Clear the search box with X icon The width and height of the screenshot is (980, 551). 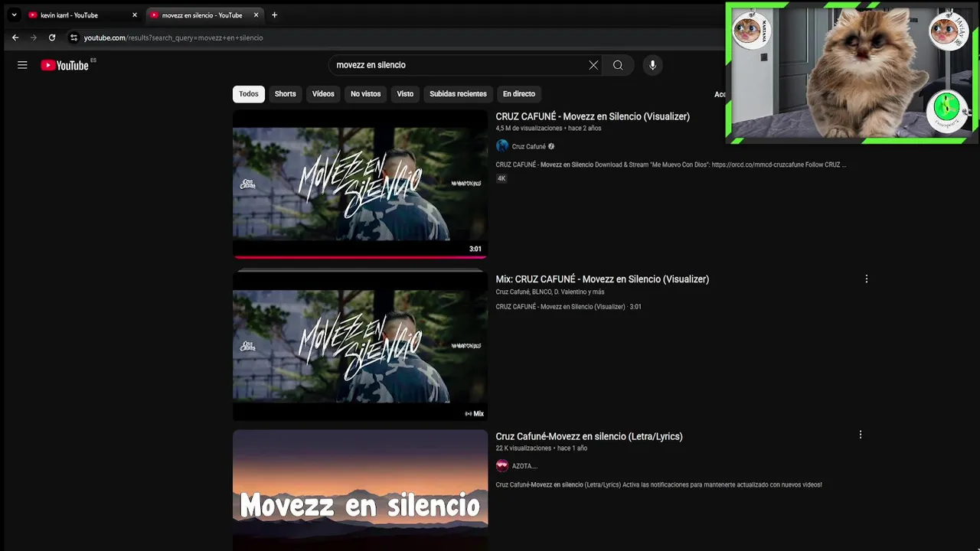(x=593, y=65)
